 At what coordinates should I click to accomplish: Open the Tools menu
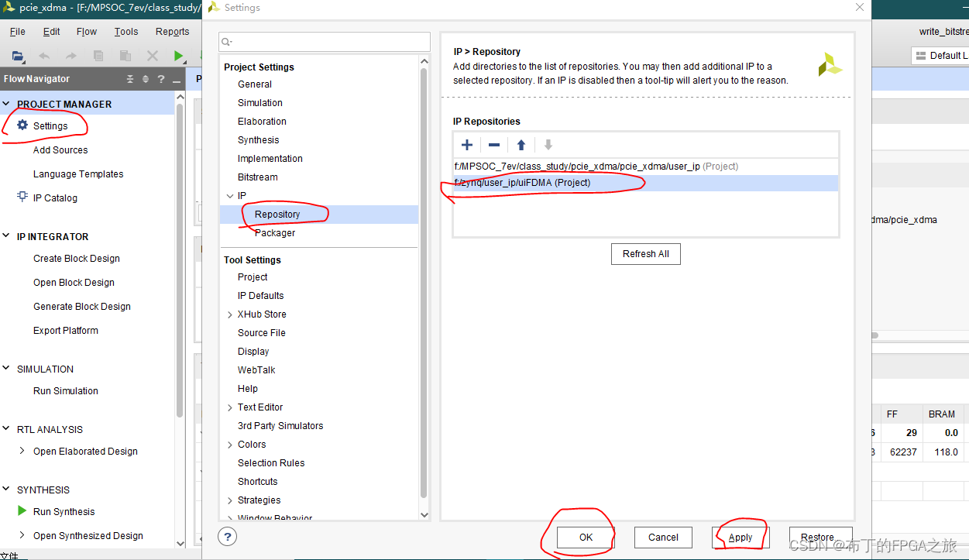tap(126, 32)
